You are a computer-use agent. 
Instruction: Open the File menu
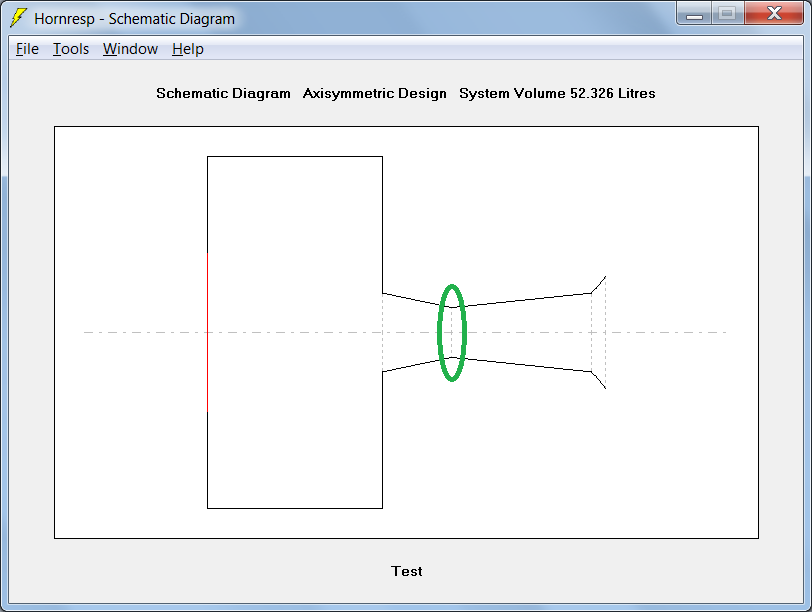click(x=27, y=49)
